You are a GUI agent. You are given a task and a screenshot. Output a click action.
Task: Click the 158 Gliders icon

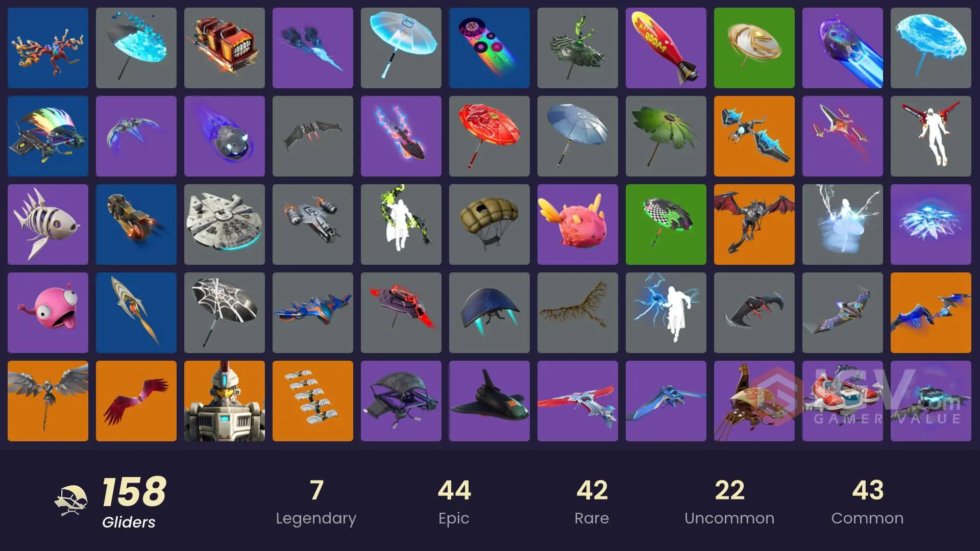point(71,500)
